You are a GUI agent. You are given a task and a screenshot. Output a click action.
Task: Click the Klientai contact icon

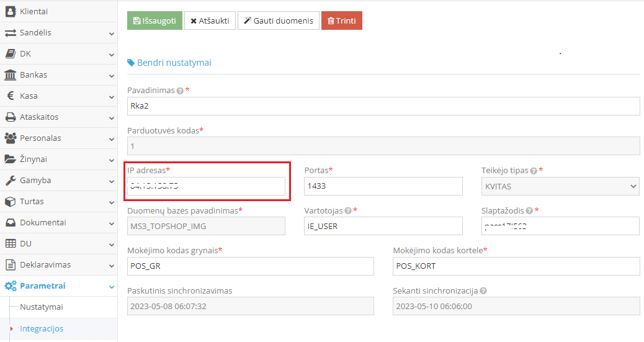[11, 12]
